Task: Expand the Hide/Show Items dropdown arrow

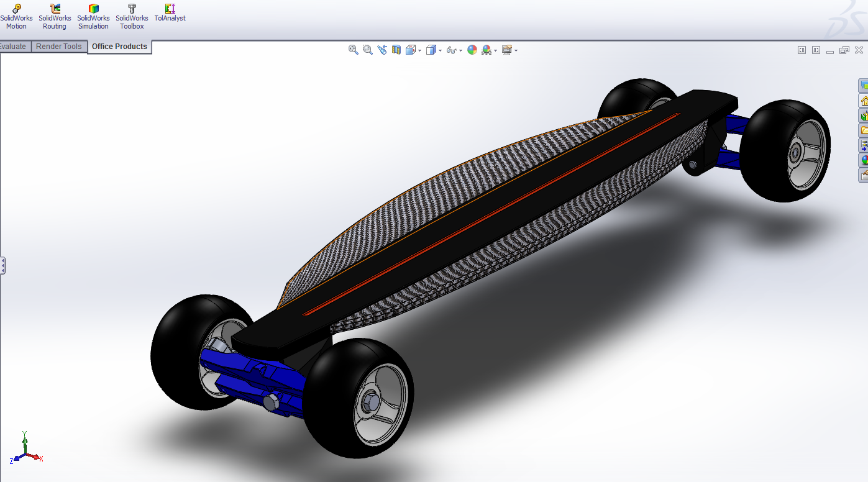Action: [461, 50]
